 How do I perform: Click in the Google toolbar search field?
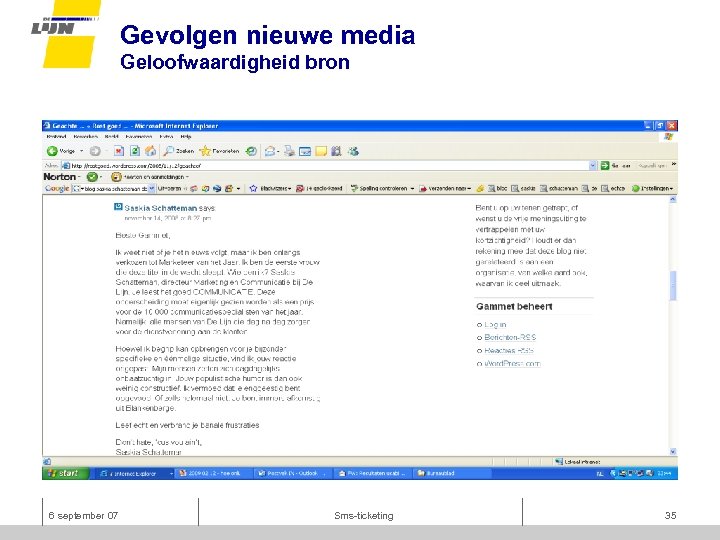click(x=114, y=188)
